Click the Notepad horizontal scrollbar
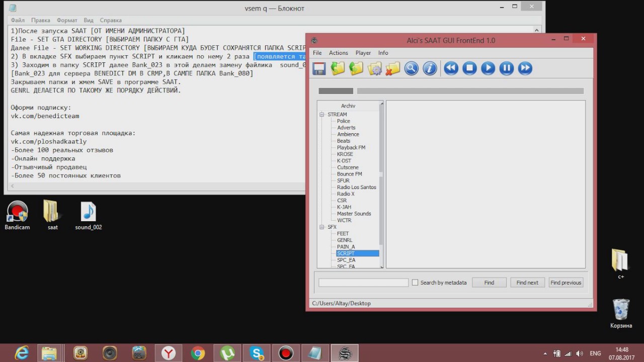The height and width of the screenshot is (362, 644). (157, 186)
